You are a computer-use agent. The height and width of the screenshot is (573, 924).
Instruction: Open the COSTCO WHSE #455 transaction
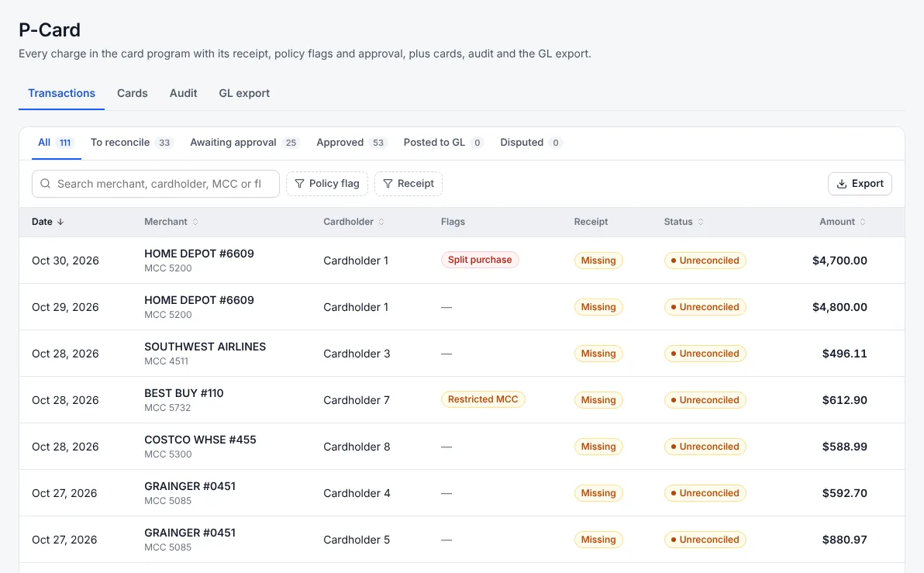coord(200,440)
